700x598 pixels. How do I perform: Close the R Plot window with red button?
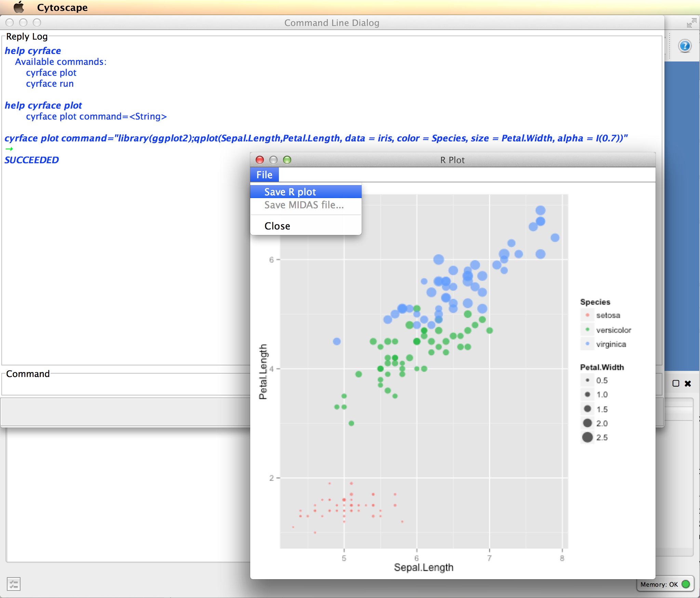coord(260,160)
